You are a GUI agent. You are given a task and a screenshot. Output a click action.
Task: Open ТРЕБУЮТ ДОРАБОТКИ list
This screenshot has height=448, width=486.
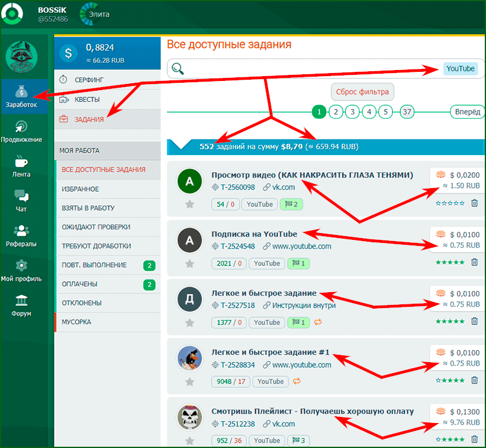point(108,246)
